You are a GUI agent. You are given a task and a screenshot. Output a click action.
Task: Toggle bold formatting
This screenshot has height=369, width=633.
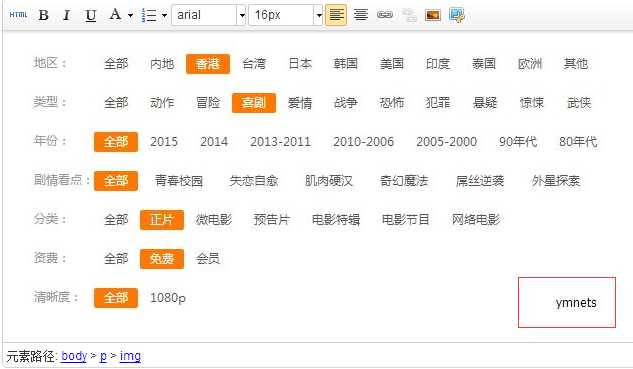(x=44, y=15)
